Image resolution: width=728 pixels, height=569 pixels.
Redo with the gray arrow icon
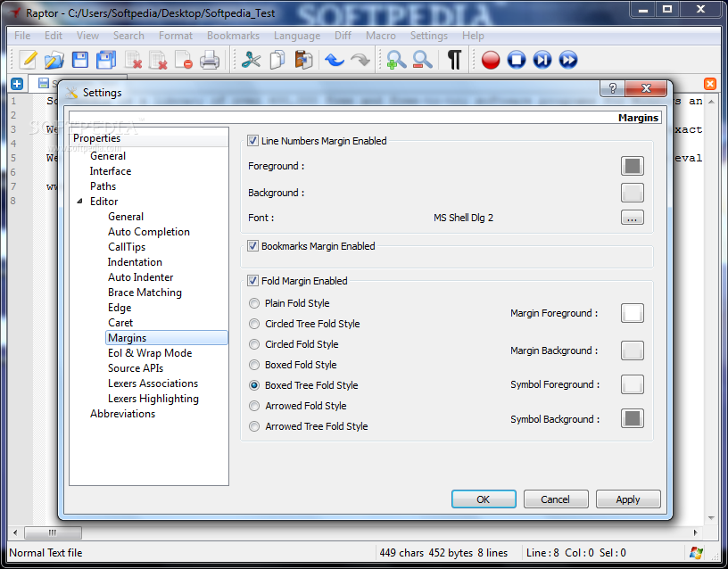coord(360,60)
